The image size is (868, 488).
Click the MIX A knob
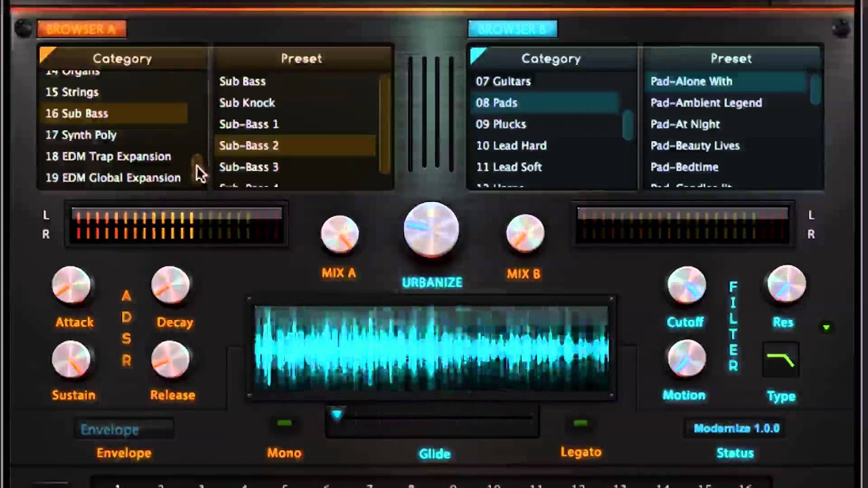coord(340,235)
